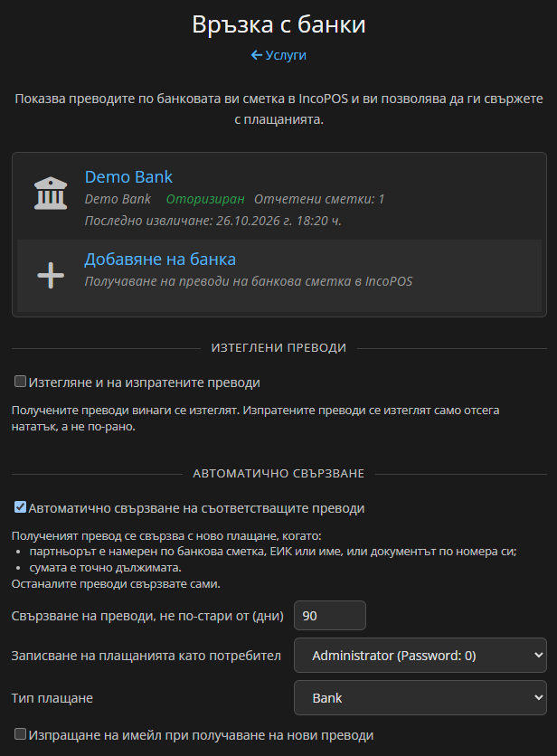
Task: Open the Тип плащане dropdown showing Bank
Action: (x=420, y=697)
